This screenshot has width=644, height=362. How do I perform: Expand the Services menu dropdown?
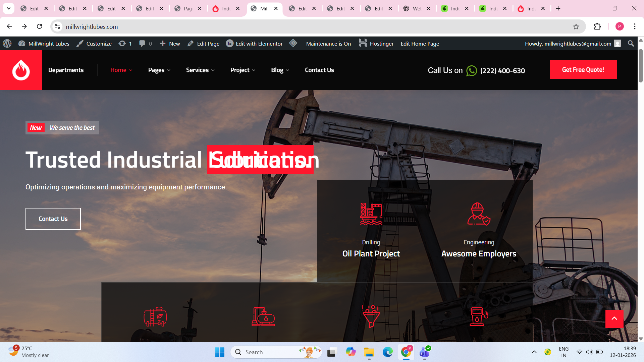[x=200, y=70]
